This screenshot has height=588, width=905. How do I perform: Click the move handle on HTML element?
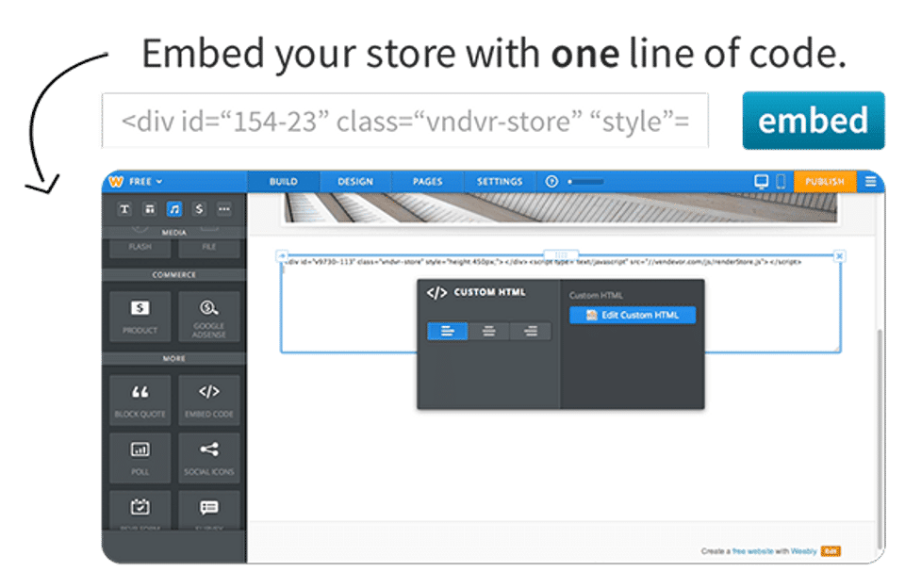coord(282,255)
